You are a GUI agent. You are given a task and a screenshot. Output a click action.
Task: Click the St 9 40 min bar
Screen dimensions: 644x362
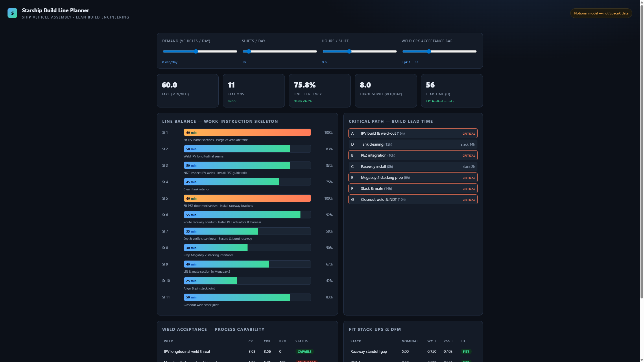click(x=226, y=264)
